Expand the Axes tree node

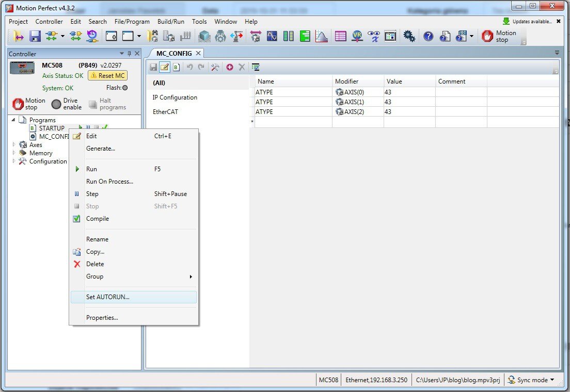pyautogui.click(x=14, y=144)
